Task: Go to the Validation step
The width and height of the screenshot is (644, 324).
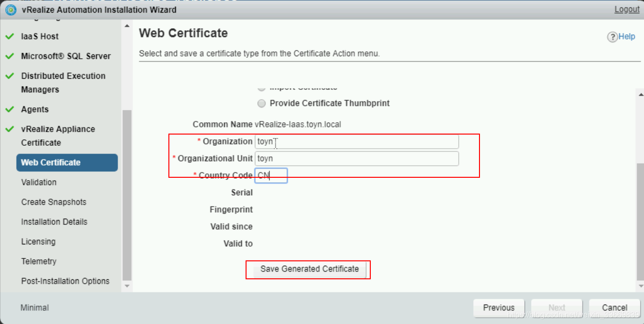Action: coord(39,182)
